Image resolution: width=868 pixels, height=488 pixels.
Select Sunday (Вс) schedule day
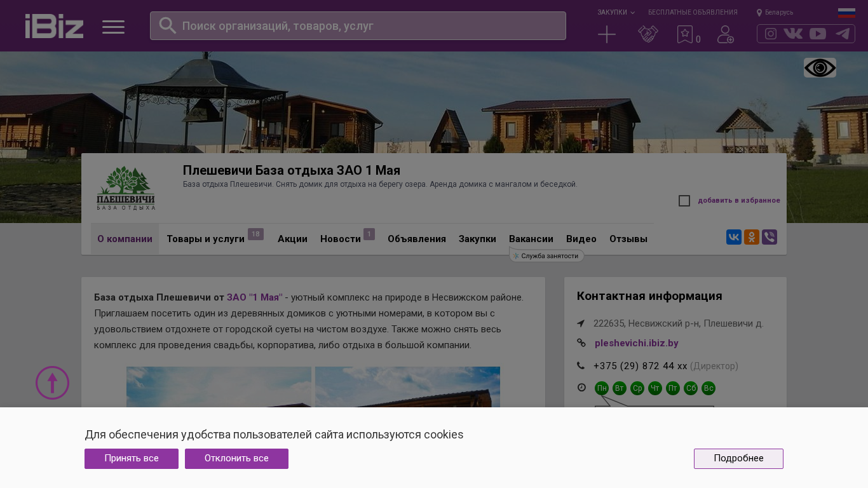coord(709,388)
